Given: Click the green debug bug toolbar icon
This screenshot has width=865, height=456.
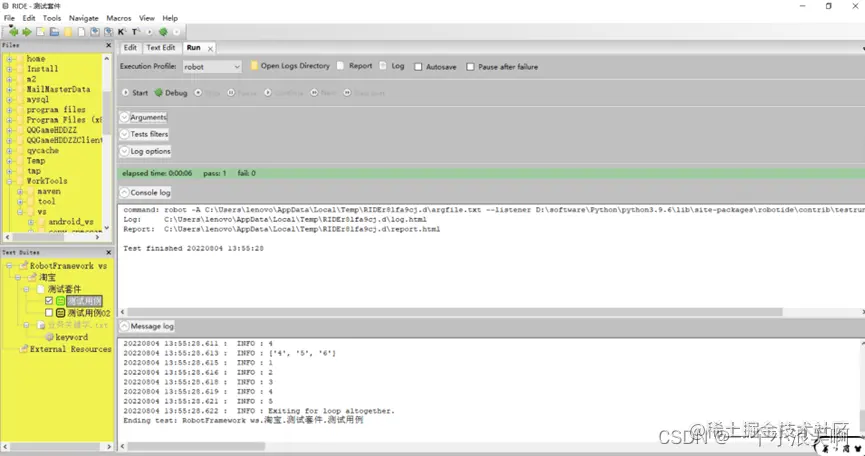Looking at the screenshot, I should point(163,32).
